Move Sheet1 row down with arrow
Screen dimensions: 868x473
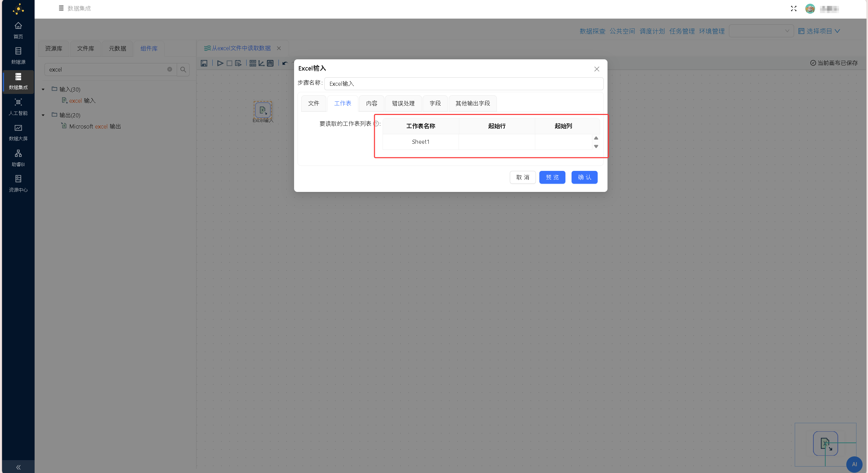click(x=596, y=146)
